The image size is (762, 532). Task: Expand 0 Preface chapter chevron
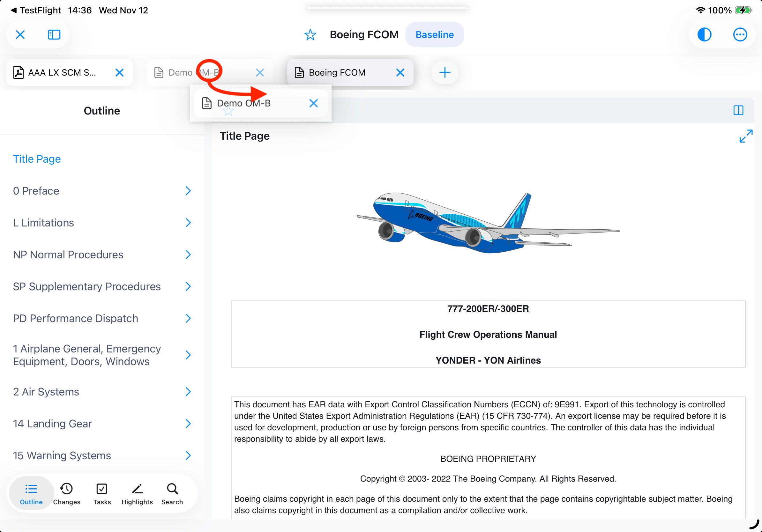click(188, 191)
